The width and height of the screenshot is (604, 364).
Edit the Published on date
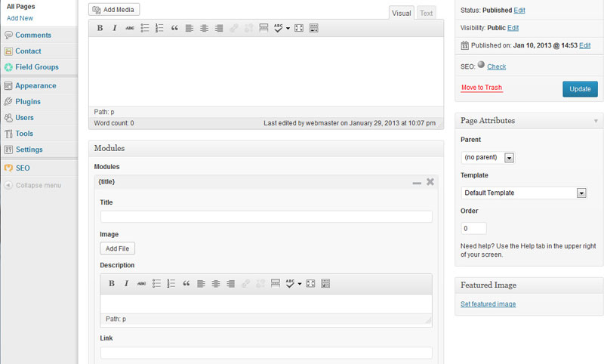point(584,45)
